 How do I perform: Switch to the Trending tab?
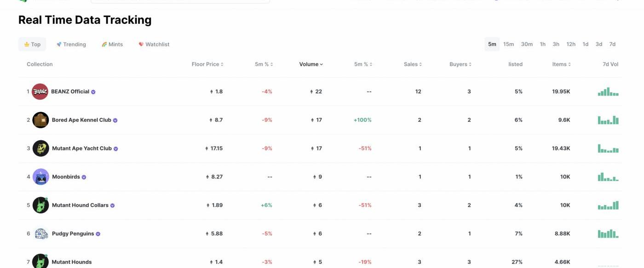point(71,45)
